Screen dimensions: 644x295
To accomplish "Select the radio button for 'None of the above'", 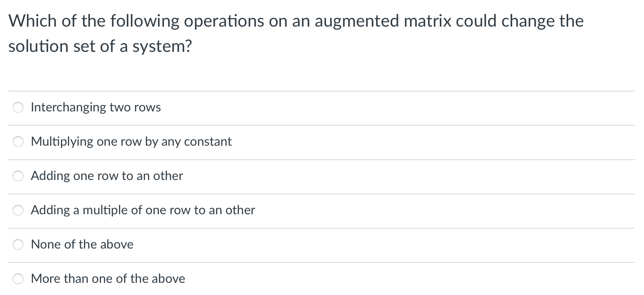I will 18,244.
